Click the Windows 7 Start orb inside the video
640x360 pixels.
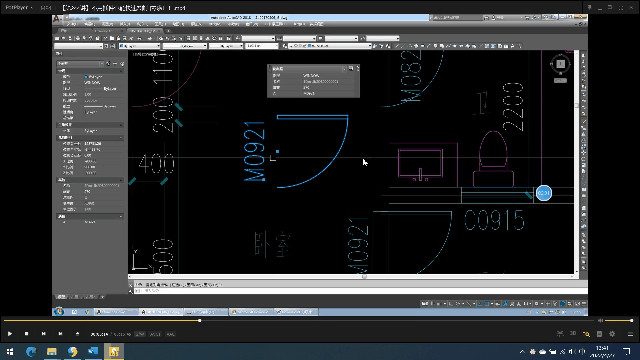(59, 311)
